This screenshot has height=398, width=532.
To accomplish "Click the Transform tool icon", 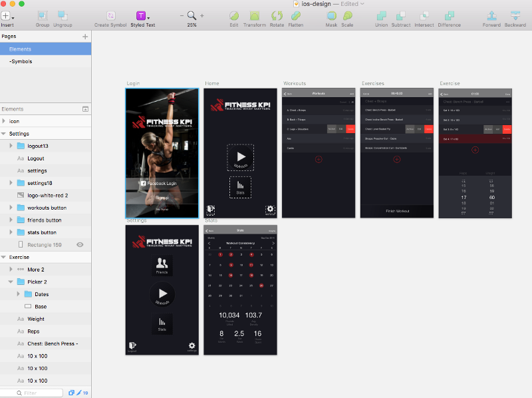I will [254, 15].
